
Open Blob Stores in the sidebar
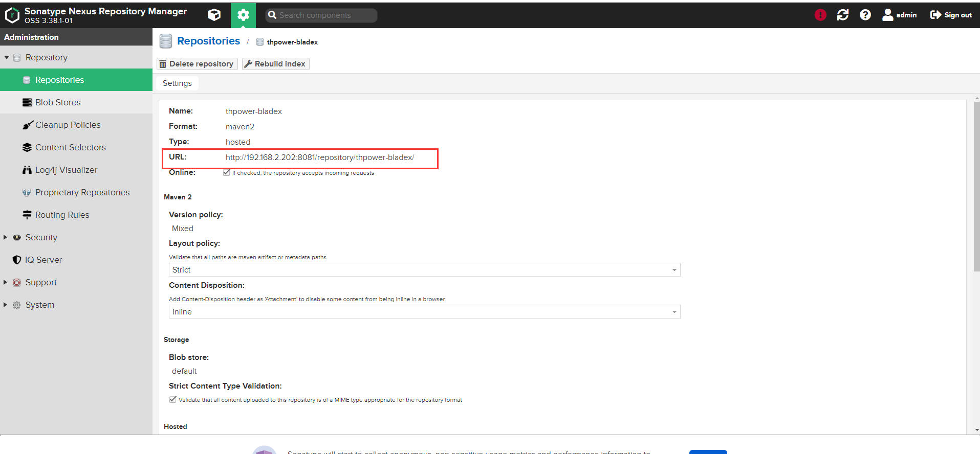coord(76,102)
